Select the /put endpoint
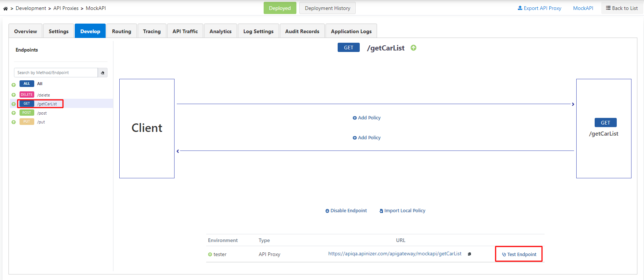 41,122
